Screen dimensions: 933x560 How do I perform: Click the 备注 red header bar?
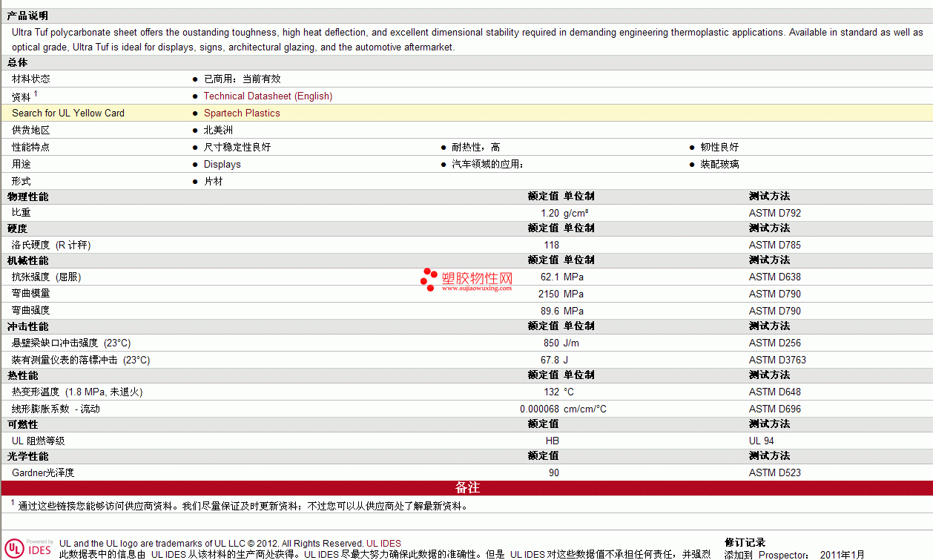tap(467, 487)
